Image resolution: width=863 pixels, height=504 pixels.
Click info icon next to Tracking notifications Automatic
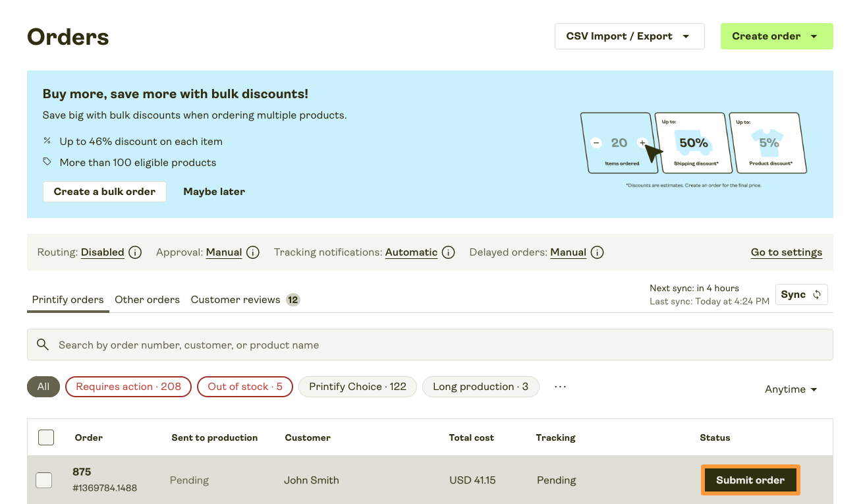click(x=449, y=252)
